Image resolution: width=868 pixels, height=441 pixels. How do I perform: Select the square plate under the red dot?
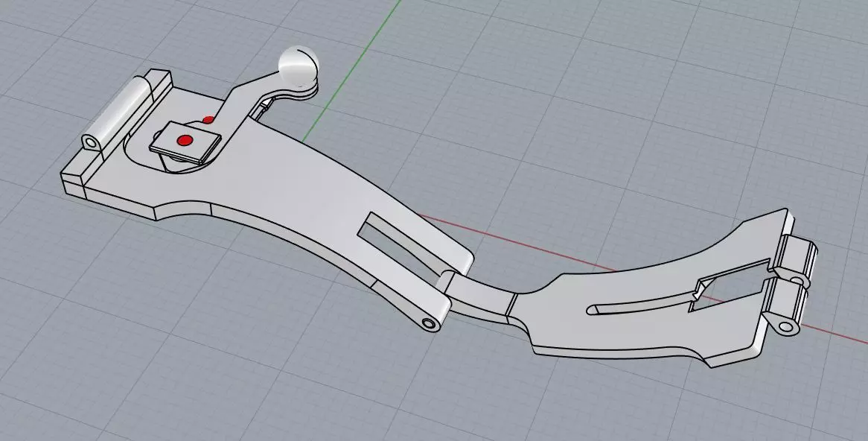[x=185, y=142]
